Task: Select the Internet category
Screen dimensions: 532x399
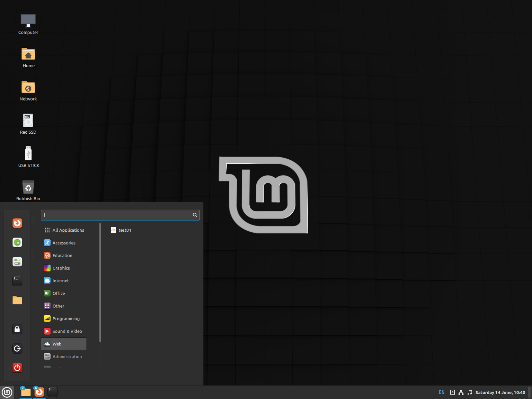Action: point(64,281)
